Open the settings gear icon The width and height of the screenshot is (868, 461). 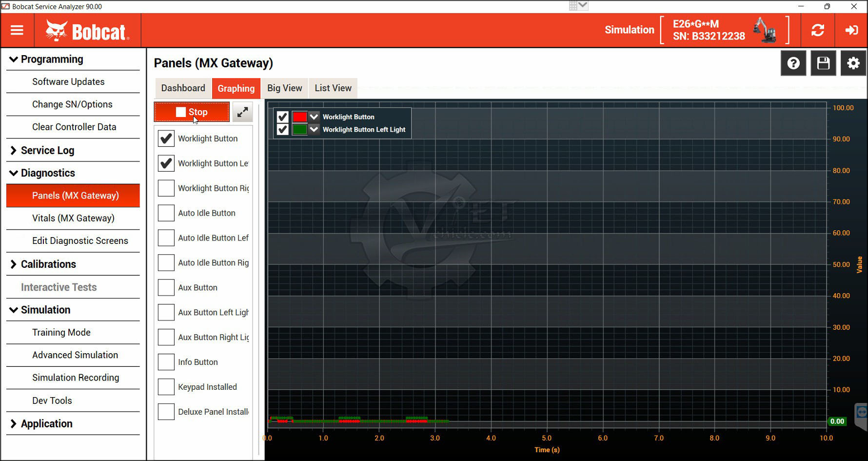[x=853, y=63]
